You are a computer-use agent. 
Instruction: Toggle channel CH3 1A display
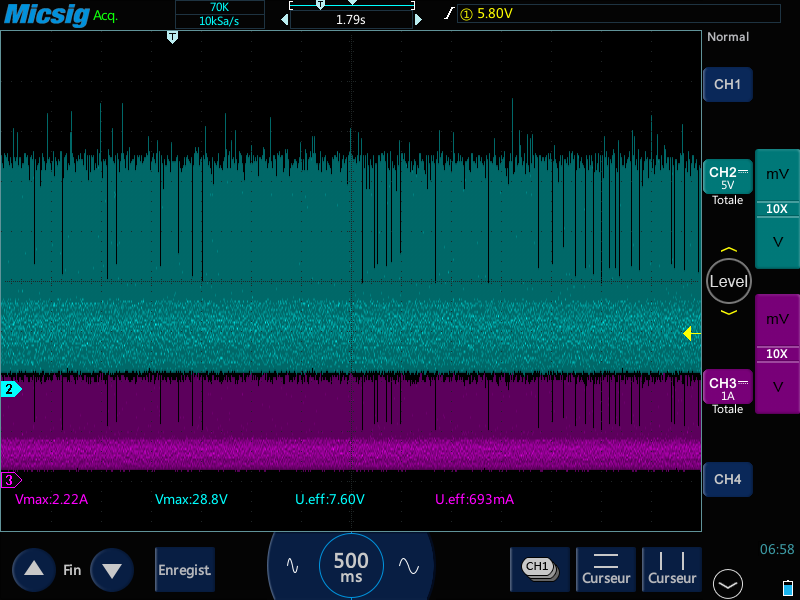[x=728, y=387]
